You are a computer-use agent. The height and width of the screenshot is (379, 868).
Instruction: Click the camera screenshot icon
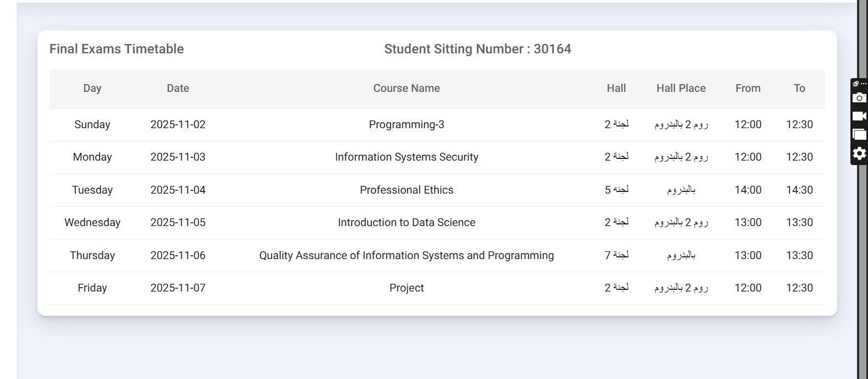tap(859, 98)
